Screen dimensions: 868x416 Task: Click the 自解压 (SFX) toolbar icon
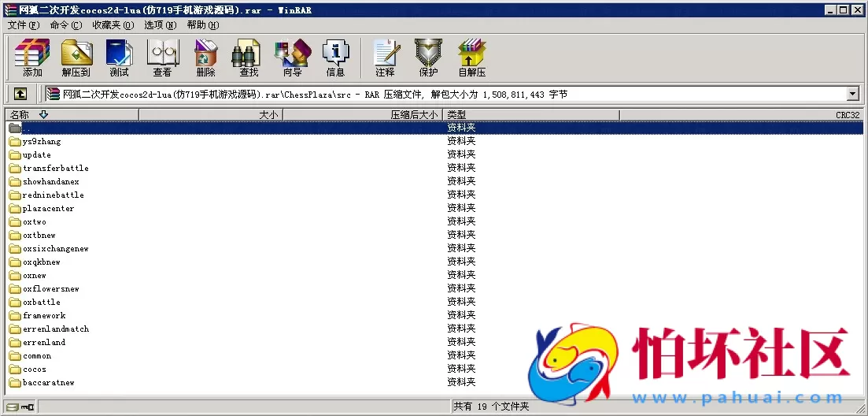(x=472, y=58)
